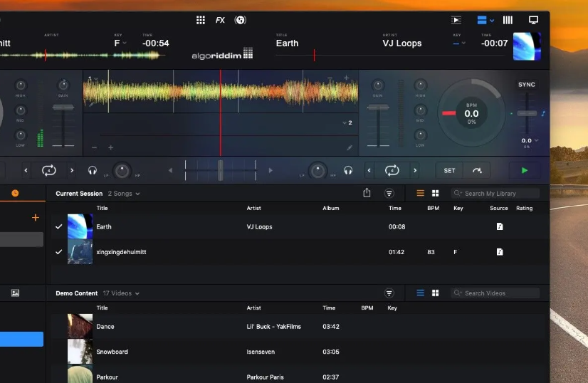This screenshot has width=588, height=383.
Task: Click the left deck GAIN knob
Action: (x=63, y=85)
